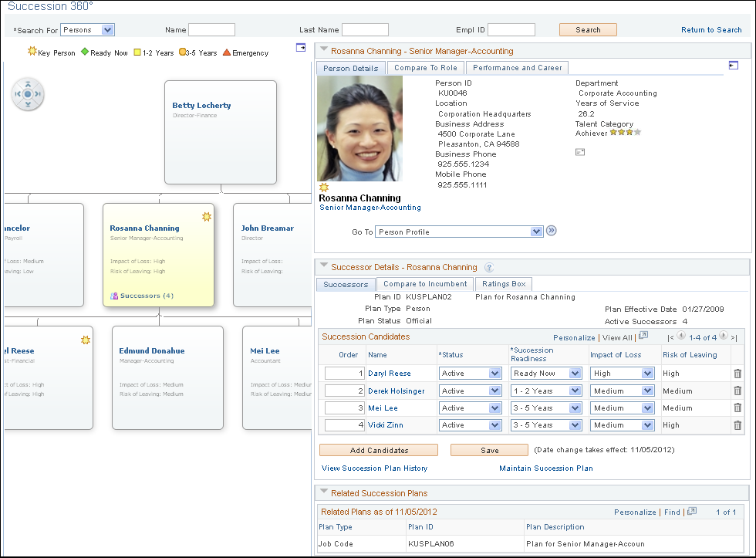Open the Performance and Career tab

click(518, 67)
